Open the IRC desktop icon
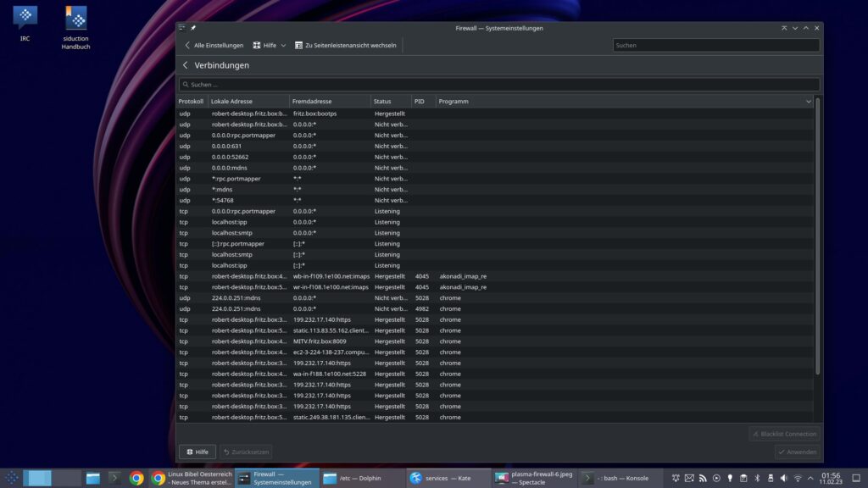868x488 pixels. click(x=25, y=23)
